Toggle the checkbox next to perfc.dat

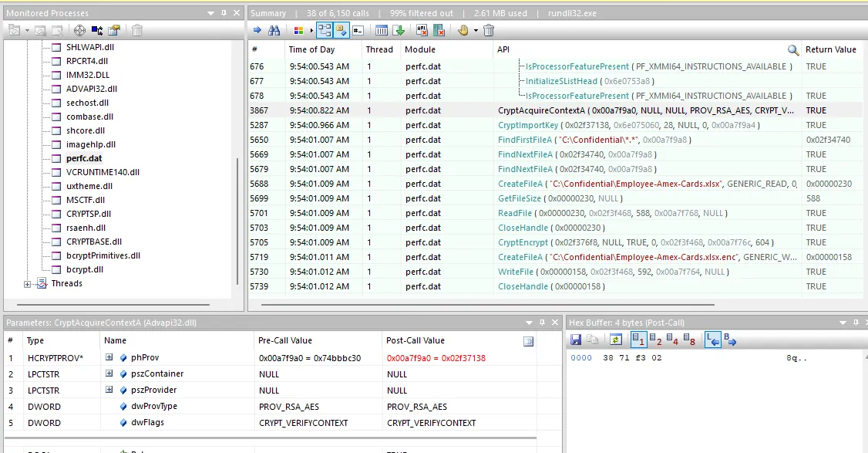56,158
